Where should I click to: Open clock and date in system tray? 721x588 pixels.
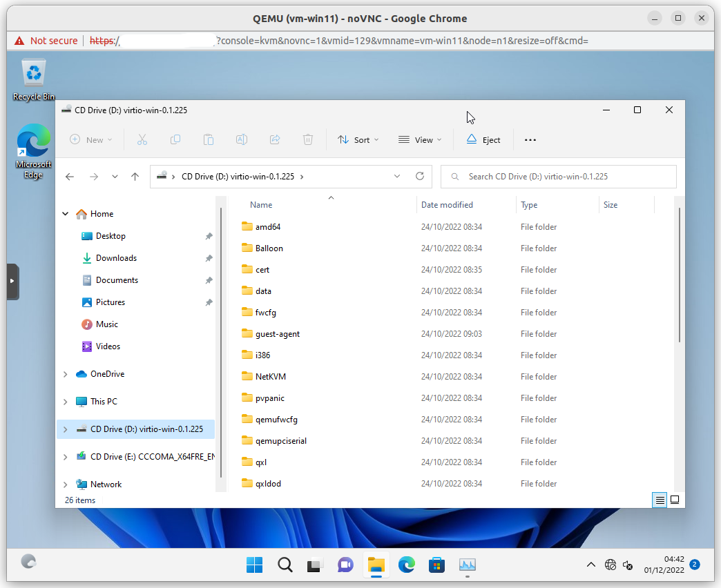click(x=664, y=565)
